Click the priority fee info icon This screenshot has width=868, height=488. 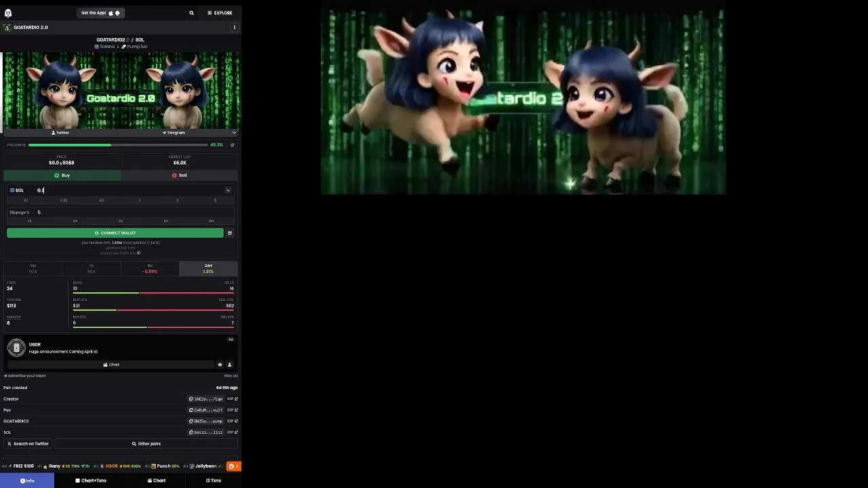(139, 253)
